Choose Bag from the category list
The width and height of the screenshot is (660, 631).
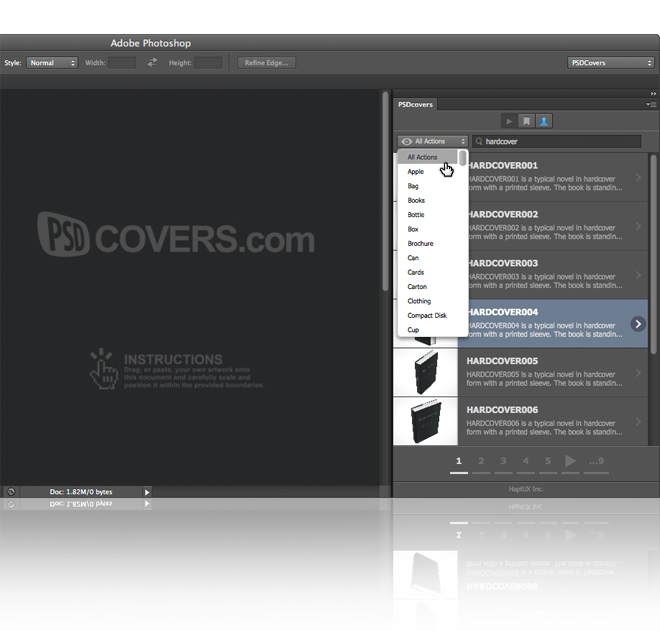tap(412, 186)
